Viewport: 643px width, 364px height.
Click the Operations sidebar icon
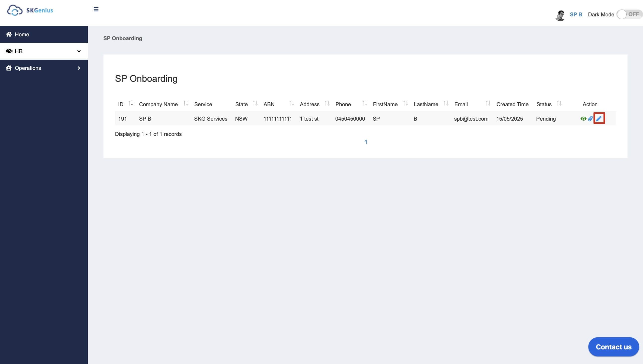click(9, 68)
